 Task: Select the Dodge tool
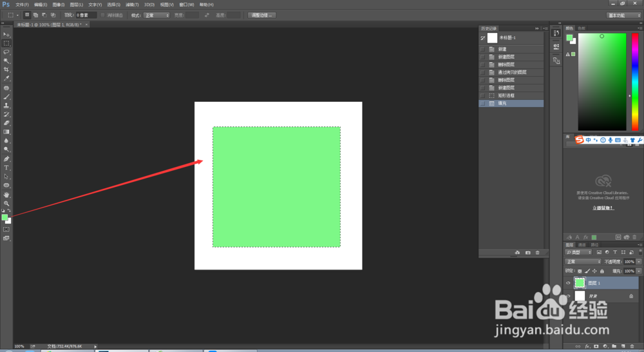pos(6,150)
